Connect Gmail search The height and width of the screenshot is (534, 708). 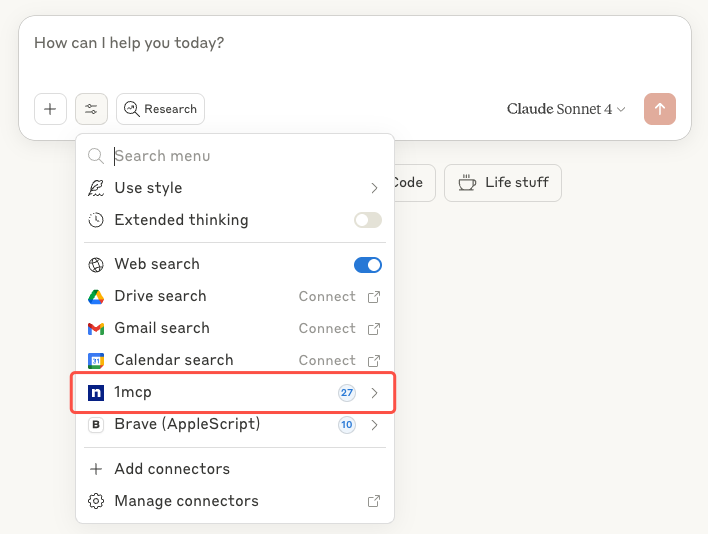point(327,329)
